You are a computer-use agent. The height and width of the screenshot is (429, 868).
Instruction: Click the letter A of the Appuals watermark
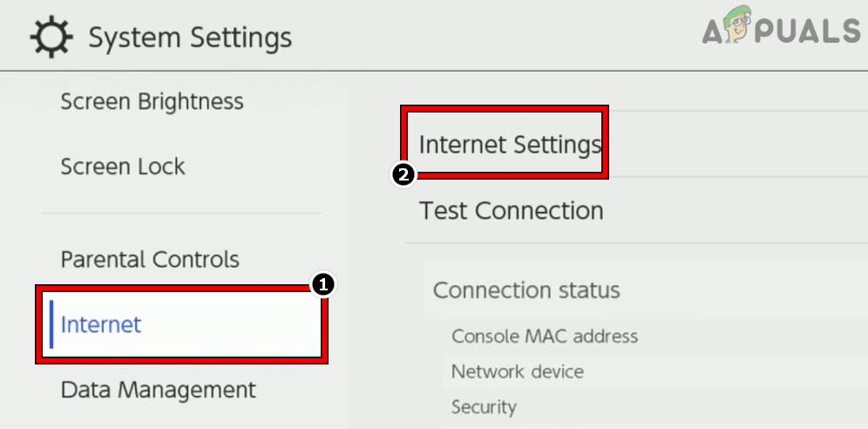click(x=713, y=33)
